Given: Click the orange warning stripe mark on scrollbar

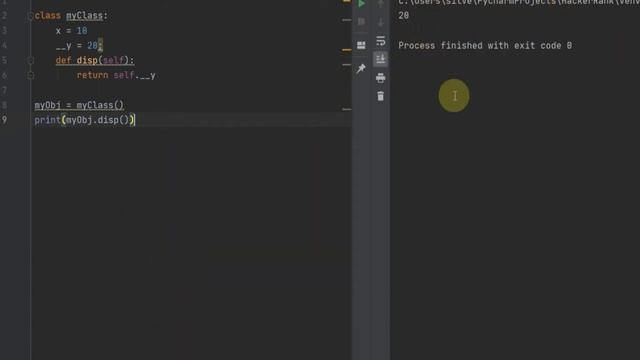Looking at the screenshot, I should (347, 50).
